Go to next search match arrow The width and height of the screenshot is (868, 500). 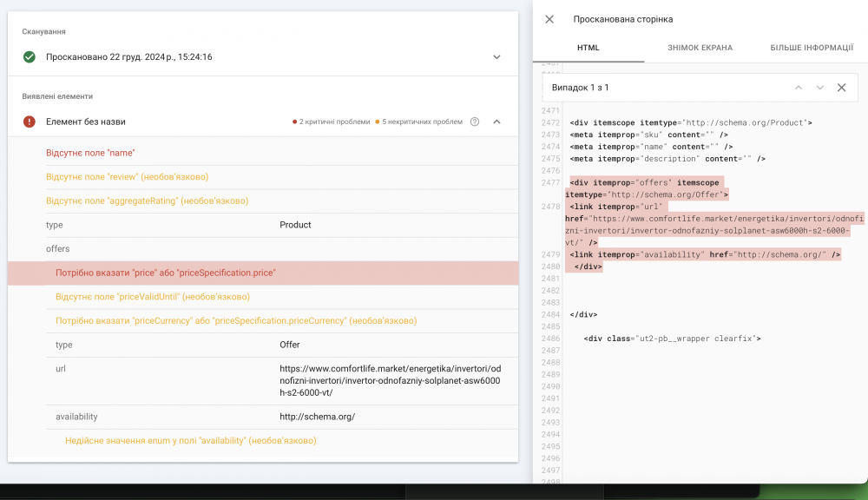pos(819,88)
